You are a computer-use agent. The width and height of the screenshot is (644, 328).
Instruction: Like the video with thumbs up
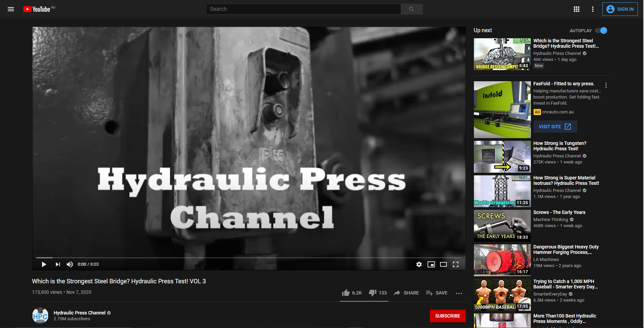pyautogui.click(x=346, y=293)
